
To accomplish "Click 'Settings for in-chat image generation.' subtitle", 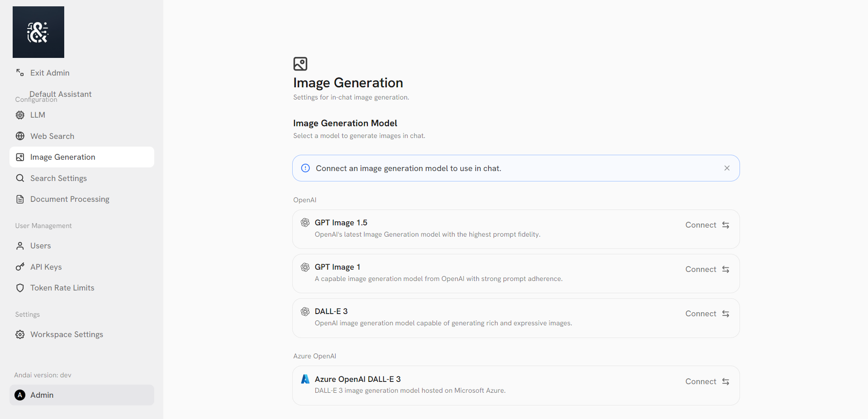I will pyautogui.click(x=351, y=97).
